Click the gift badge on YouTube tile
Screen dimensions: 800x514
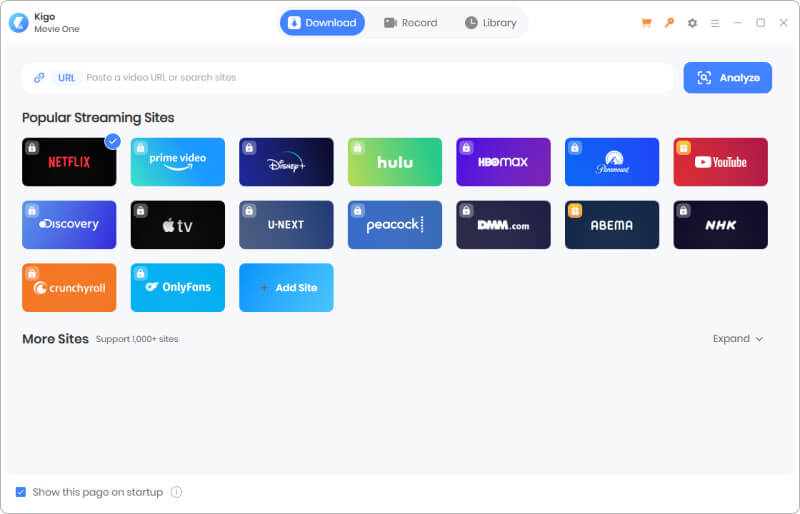[x=684, y=148]
